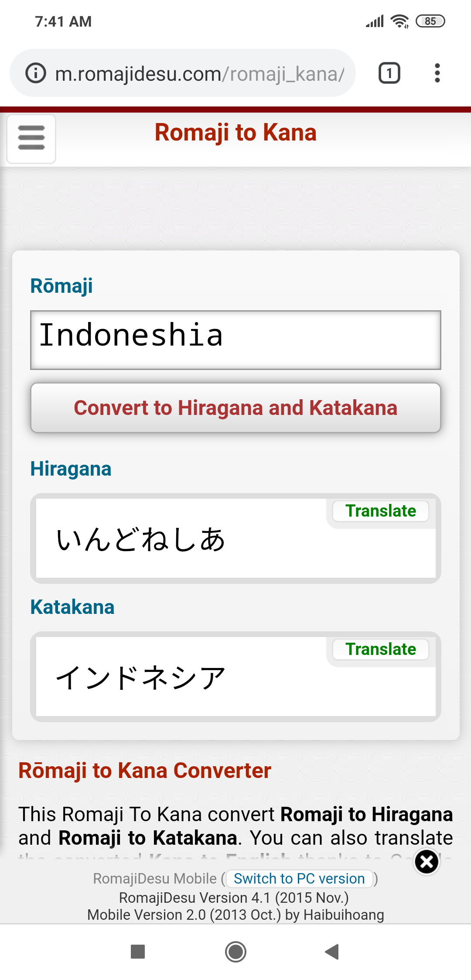Translate the Hiragana result いんどねしあ
The height and width of the screenshot is (980, 471).
coord(380,511)
